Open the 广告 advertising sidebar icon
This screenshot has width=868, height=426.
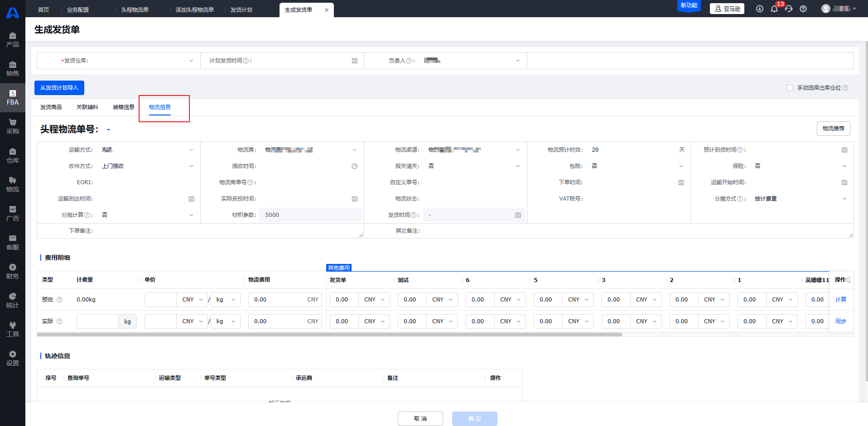[x=13, y=213]
